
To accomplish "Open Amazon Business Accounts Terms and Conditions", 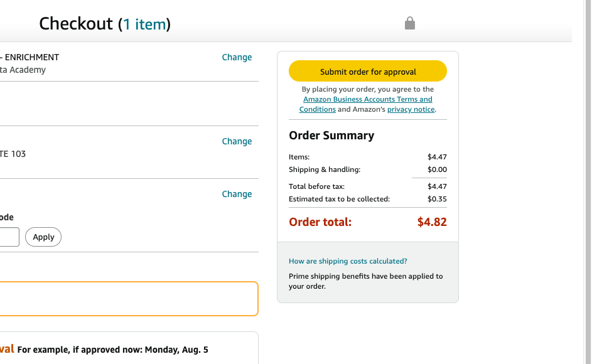I will click(x=366, y=104).
